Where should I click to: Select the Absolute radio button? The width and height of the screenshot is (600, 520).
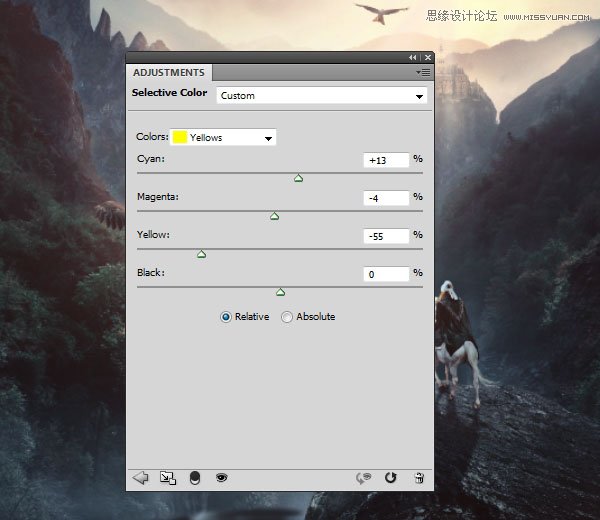(287, 317)
